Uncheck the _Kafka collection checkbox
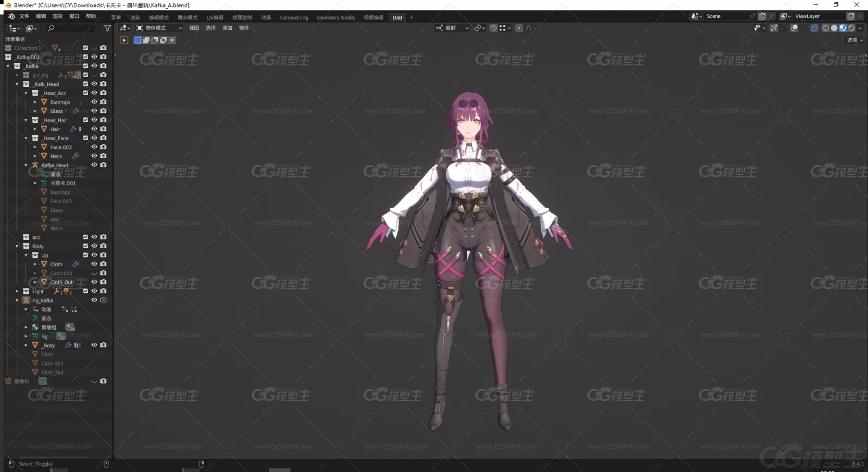The image size is (868, 472). point(85,66)
